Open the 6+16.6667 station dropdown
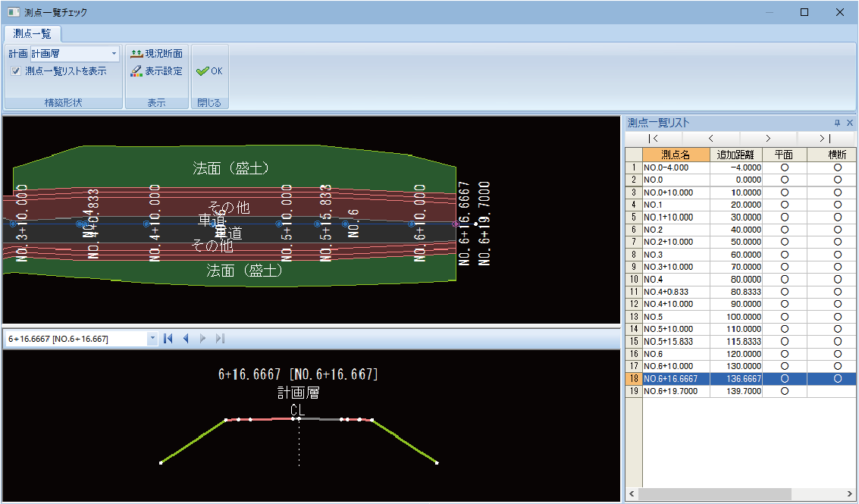 [152, 339]
